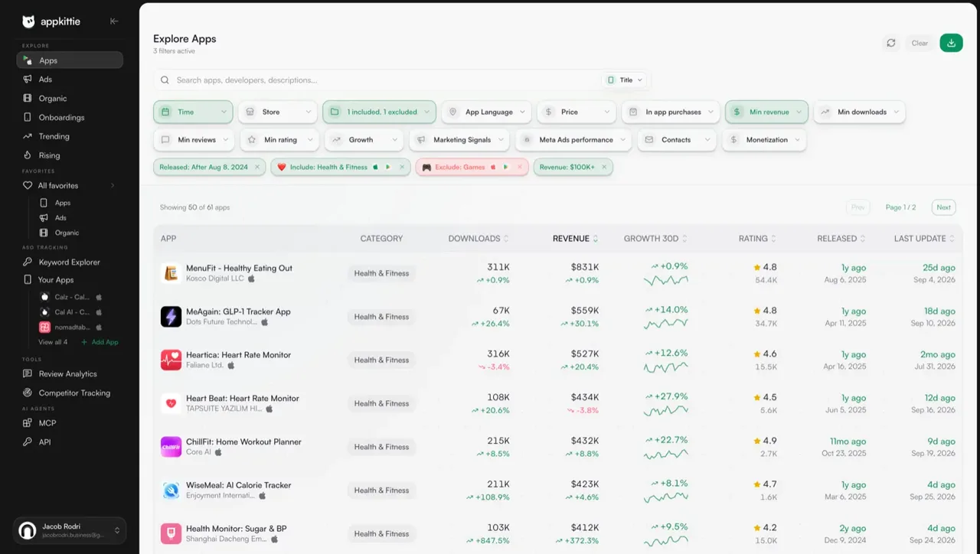Open the MenuFit app icon
This screenshot has height=554, width=980.
(171, 273)
